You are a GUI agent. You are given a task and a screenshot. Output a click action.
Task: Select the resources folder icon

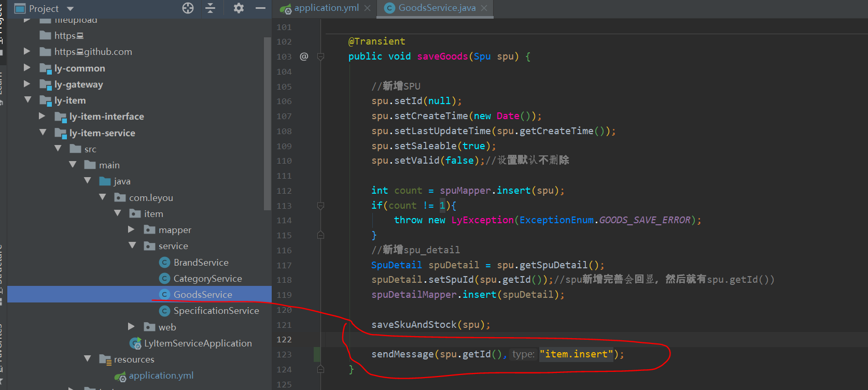(x=105, y=359)
